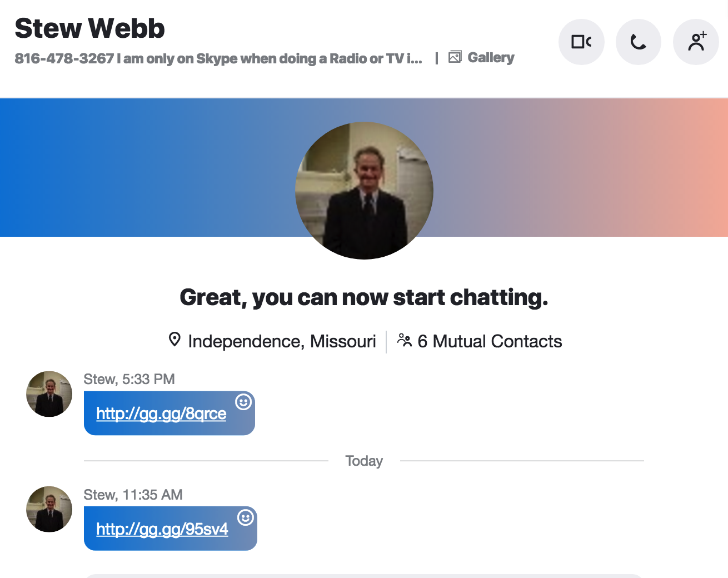Click the location pin icon beside Independence
This screenshot has width=728, height=578.
[174, 340]
